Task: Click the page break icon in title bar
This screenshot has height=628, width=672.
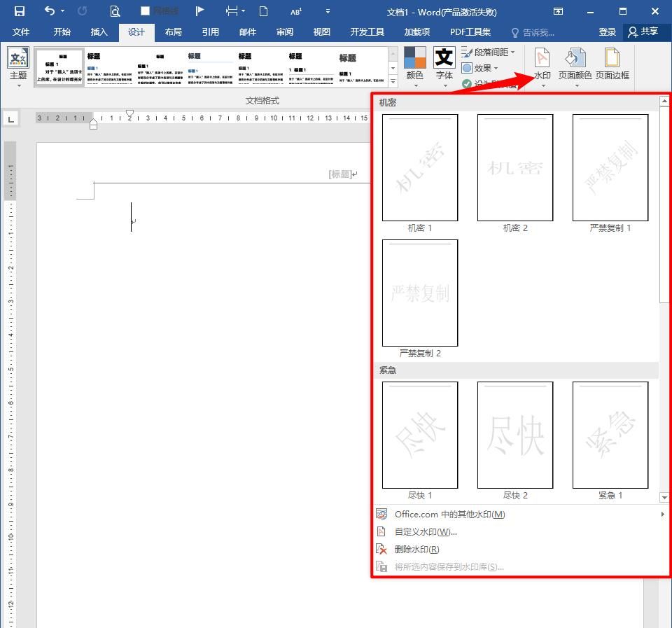Action: pos(232,11)
